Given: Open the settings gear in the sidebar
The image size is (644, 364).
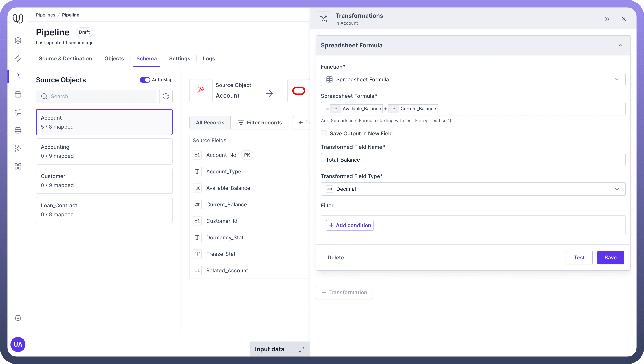Looking at the screenshot, I should 18,318.
